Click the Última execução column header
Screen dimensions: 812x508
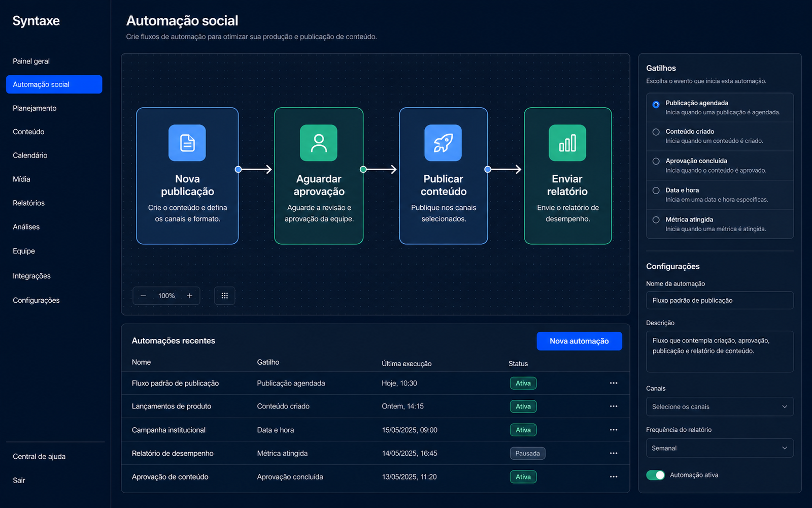[407, 364]
